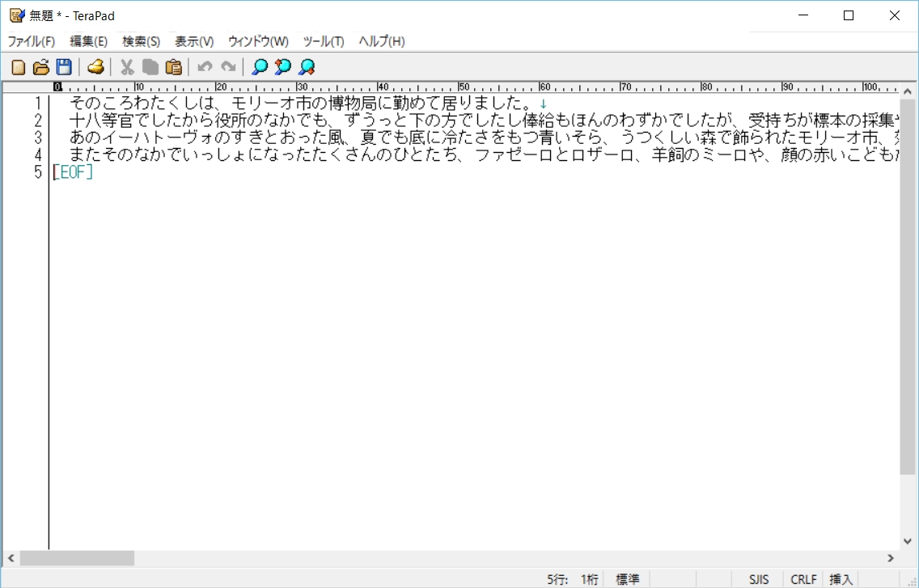
Task: Open the ファイル(F) menu
Action: pos(31,41)
